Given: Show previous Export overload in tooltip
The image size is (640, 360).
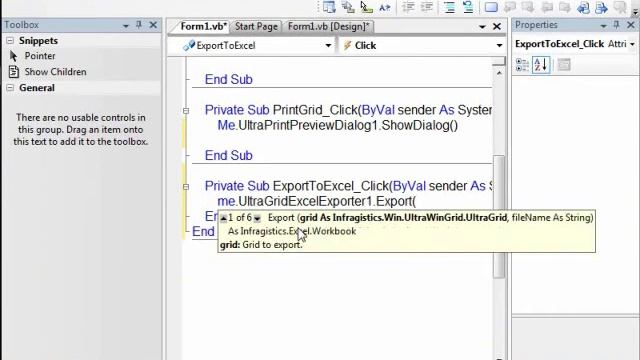Looking at the screenshot, I should 223,218.
